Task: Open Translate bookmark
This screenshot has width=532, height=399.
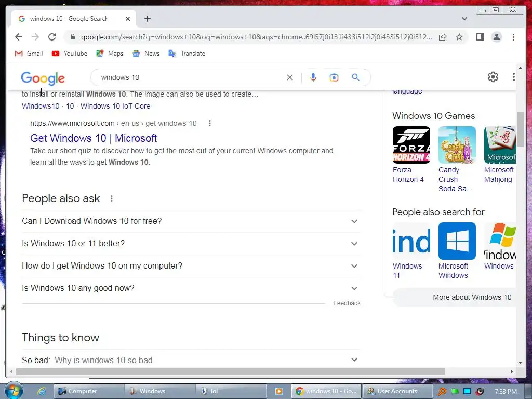Action: click(187, 54)
